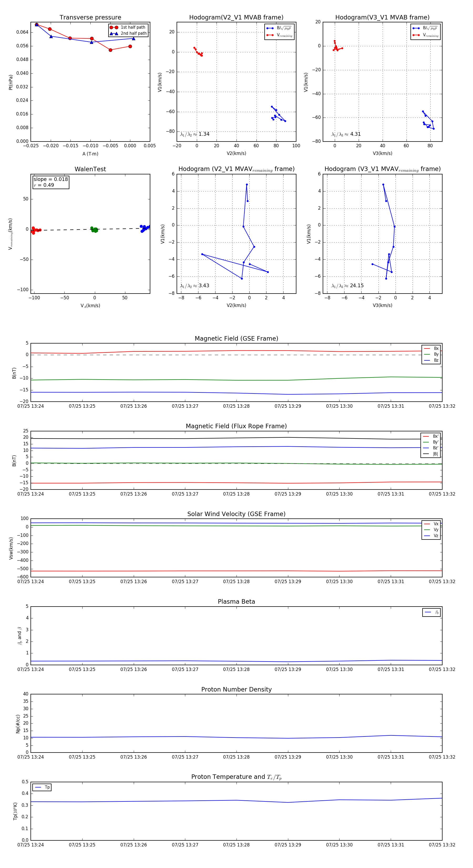Click the λ1/λ3 ≈ 4.31 annotation
The height and width of the screenshot is (868, 473).
click(x=346, y=134)
